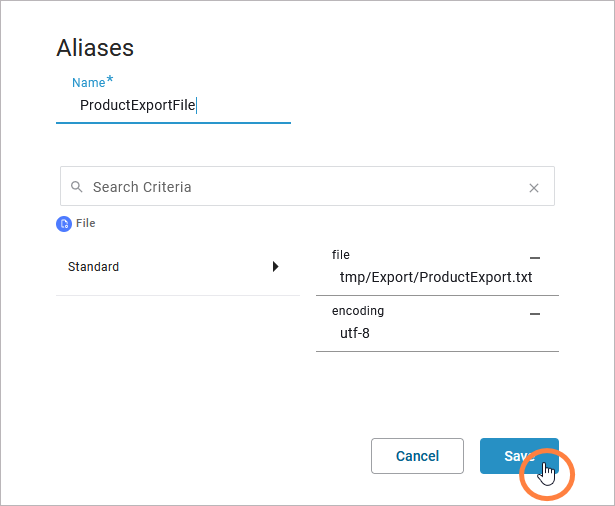Remove the encoding parameter using minus
Image resolution: width=615 pixels, height=506 pixels.
[535, 313]
